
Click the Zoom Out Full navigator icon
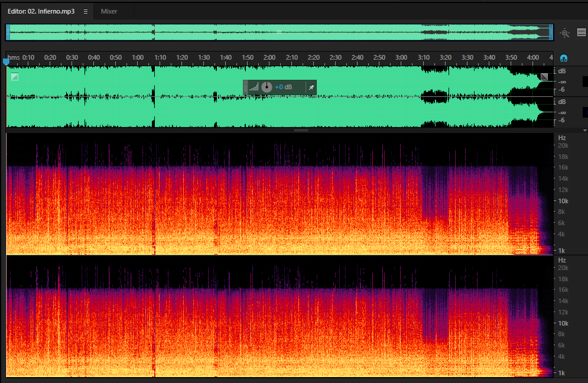[x=565, y=33]
